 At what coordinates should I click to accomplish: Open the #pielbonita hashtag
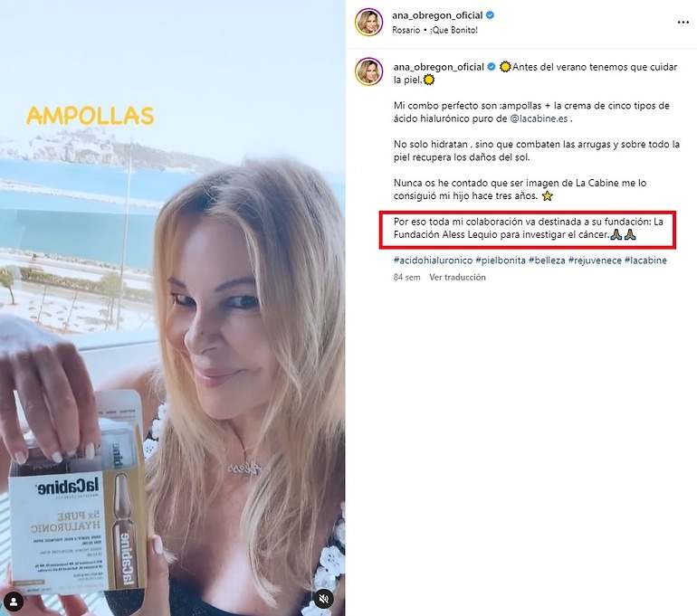(x=501, y=261)
